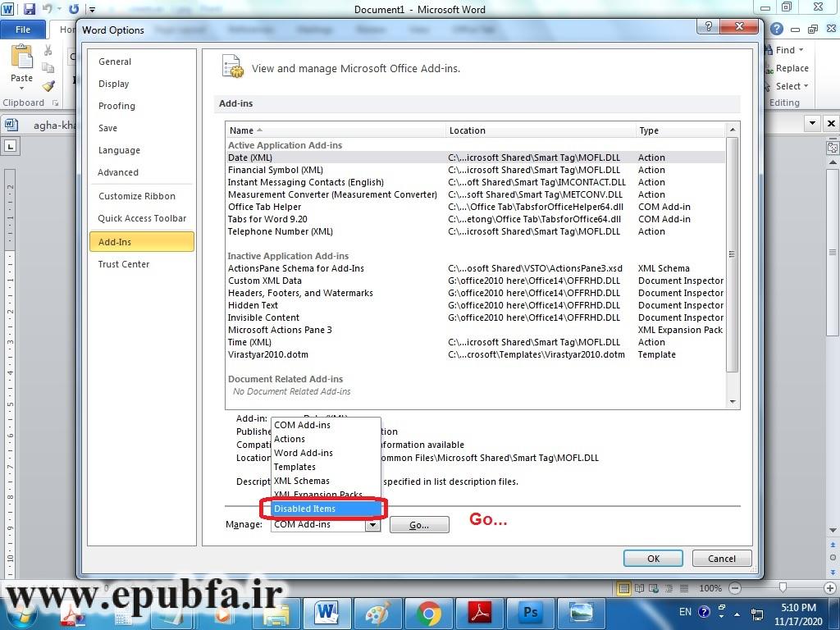This screenshot has width=840, height=630.
Task: Select the Tabs for Word 9.20 add-in row
Action: (268, 219)
